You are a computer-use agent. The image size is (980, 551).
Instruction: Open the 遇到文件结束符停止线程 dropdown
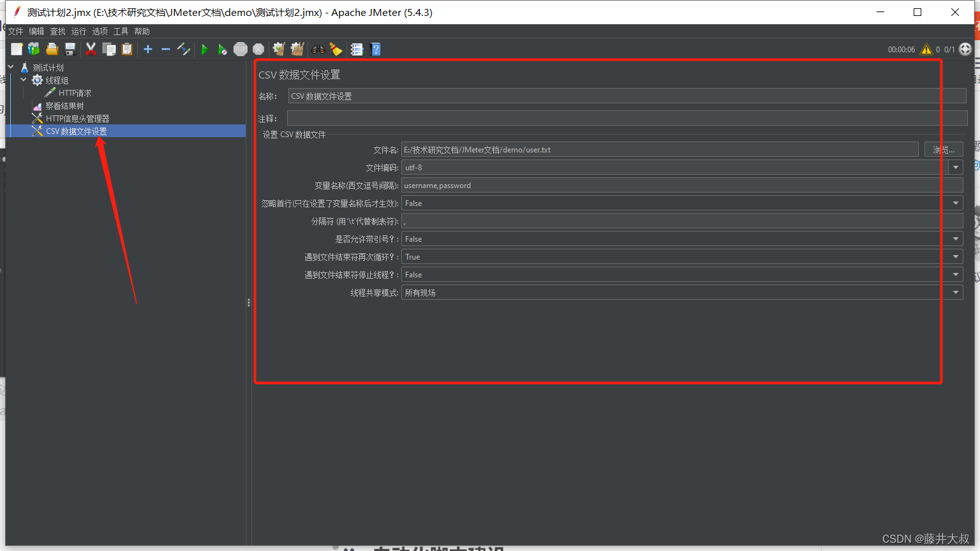682,275
